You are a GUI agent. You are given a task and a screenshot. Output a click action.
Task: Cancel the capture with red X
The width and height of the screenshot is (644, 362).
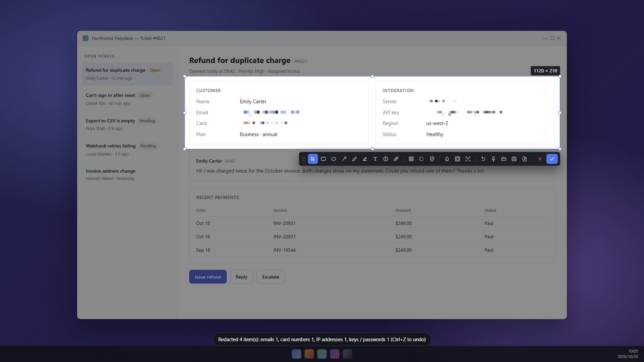pos(540,159)
